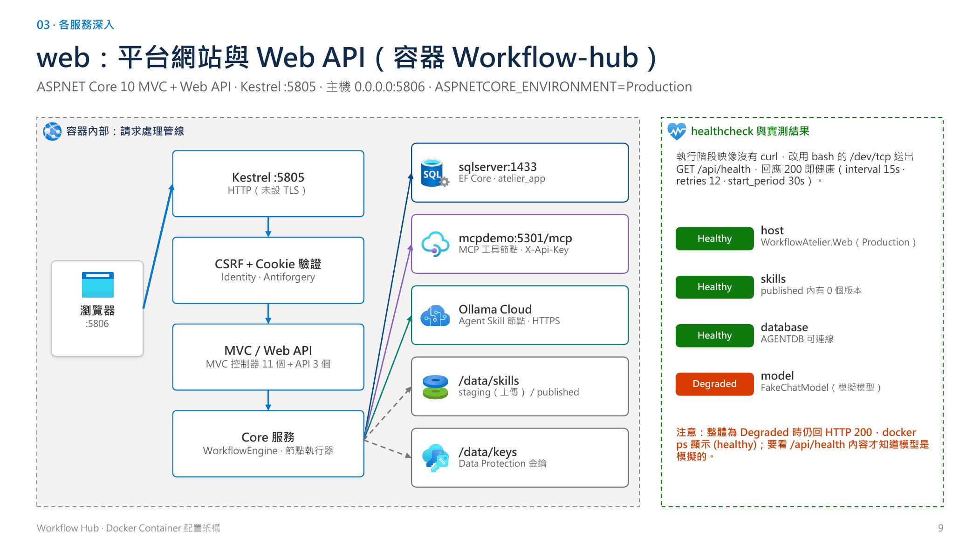
Task: Click the healthcheck heart-pulse icon
Action: tap(677, 131)
